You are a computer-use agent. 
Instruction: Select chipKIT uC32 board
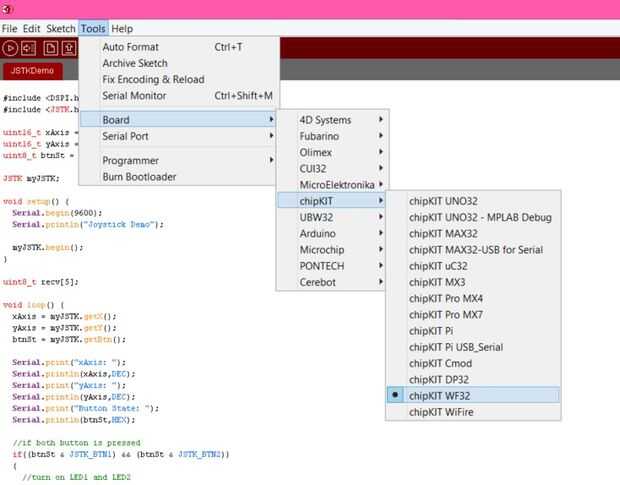point(473,266)
